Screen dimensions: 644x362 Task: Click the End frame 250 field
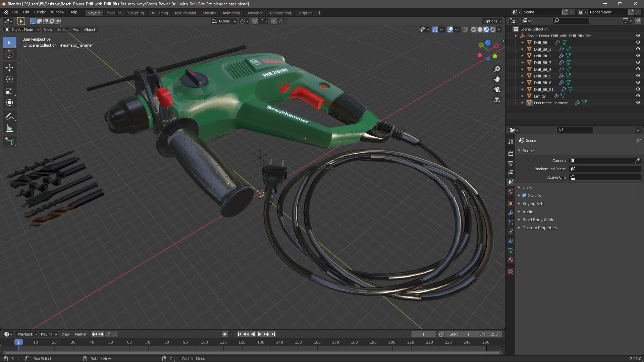488,334
